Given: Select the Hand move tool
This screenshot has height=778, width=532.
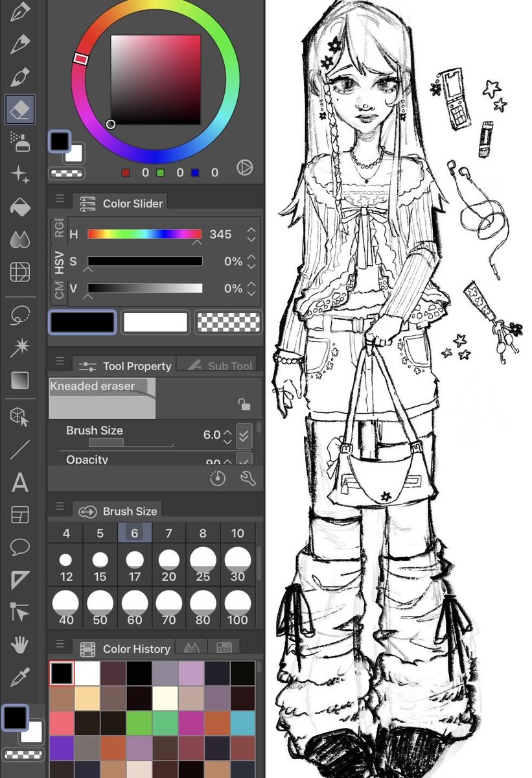Looking at the screenshot, I should coord(20,645).
